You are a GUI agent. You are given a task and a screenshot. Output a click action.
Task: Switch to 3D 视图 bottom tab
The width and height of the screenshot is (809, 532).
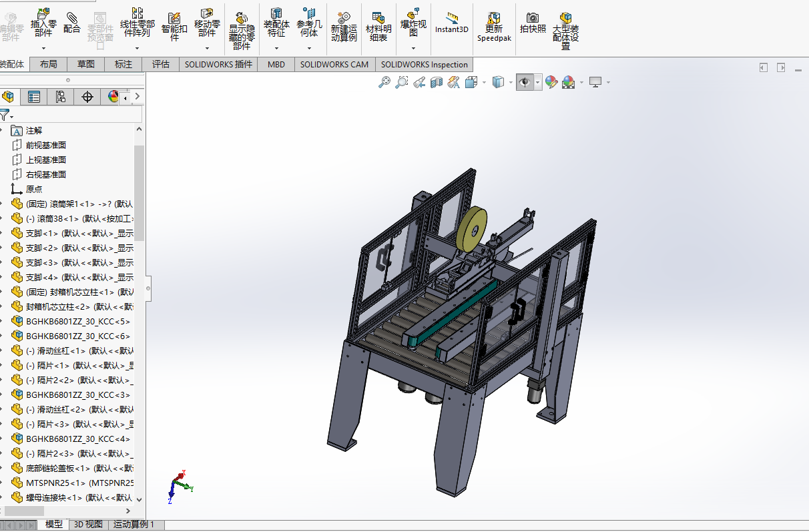pos(88,525)
